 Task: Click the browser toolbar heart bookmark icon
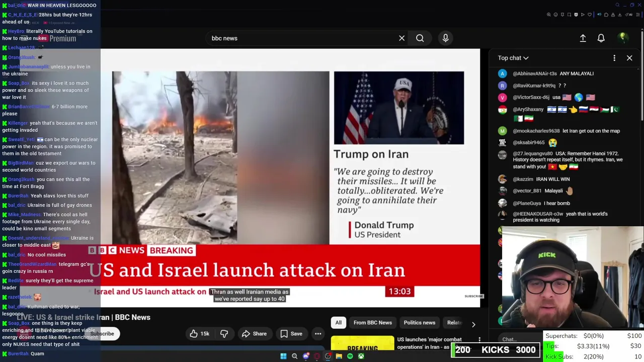[x=590, y=15]
